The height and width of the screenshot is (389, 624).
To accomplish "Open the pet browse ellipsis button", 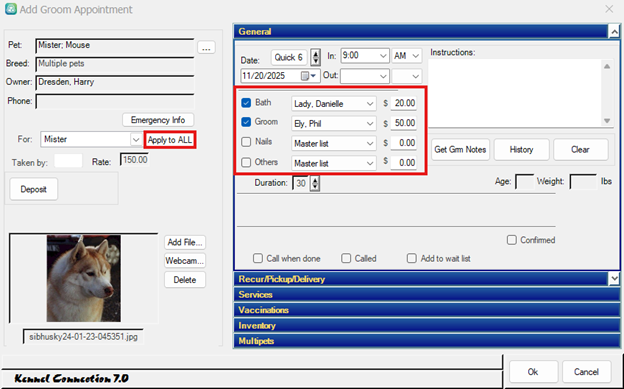I will click(x=206, y=48).
